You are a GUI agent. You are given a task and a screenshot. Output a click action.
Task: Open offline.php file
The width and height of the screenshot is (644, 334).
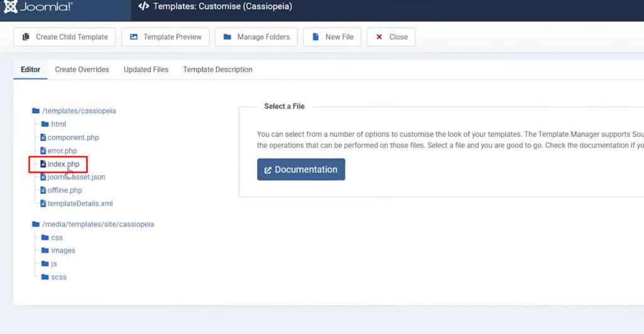coord(64,191)
